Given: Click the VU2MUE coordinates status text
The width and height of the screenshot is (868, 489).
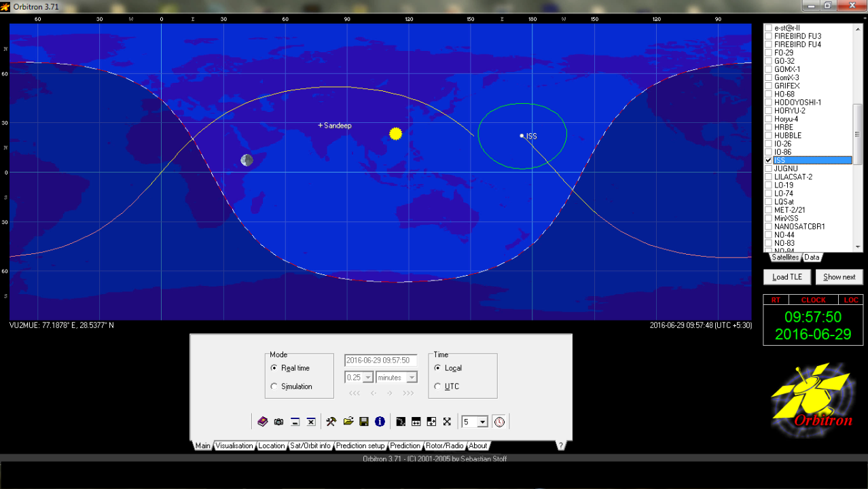Looking at the screenshot, I should [62, 325].
